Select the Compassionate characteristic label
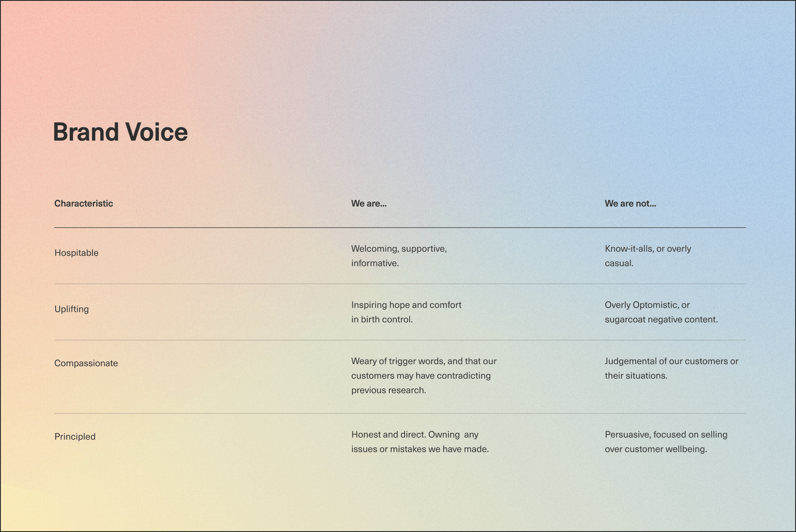 click(86, 363)
